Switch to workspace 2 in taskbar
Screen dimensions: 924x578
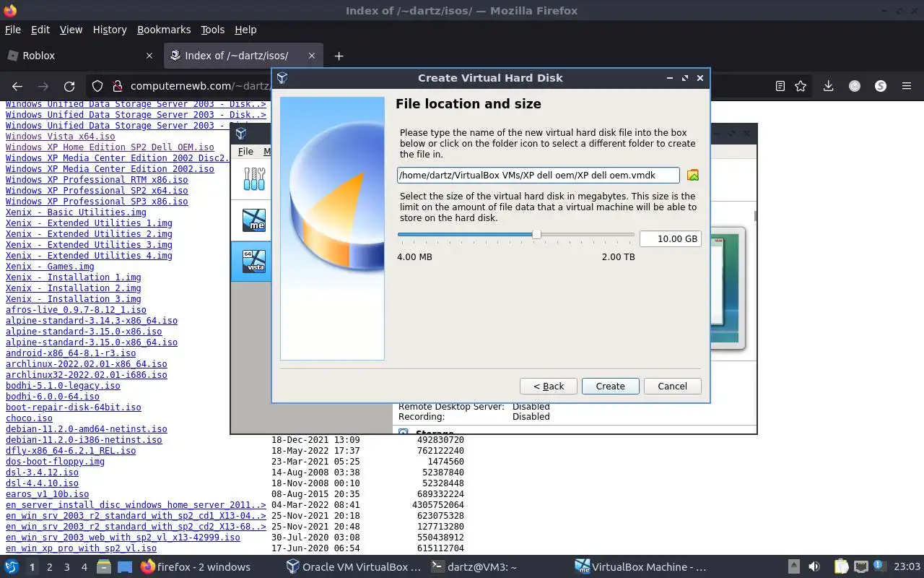coord(49,567)
